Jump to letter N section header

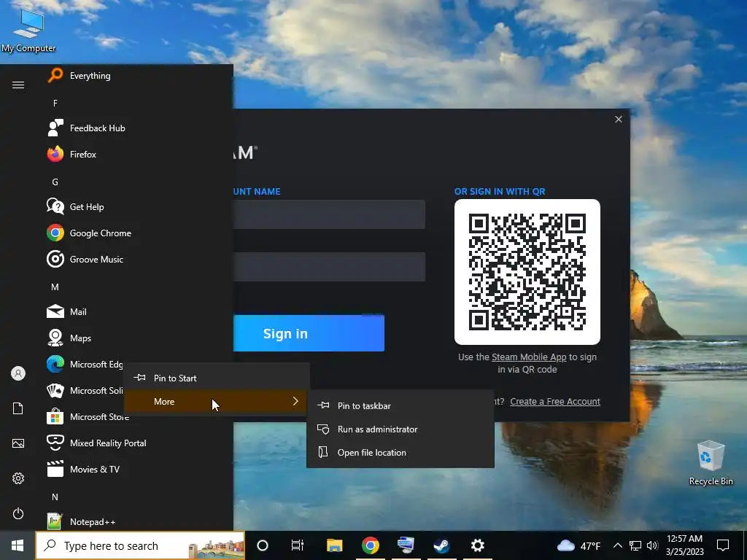pos(55,497)
